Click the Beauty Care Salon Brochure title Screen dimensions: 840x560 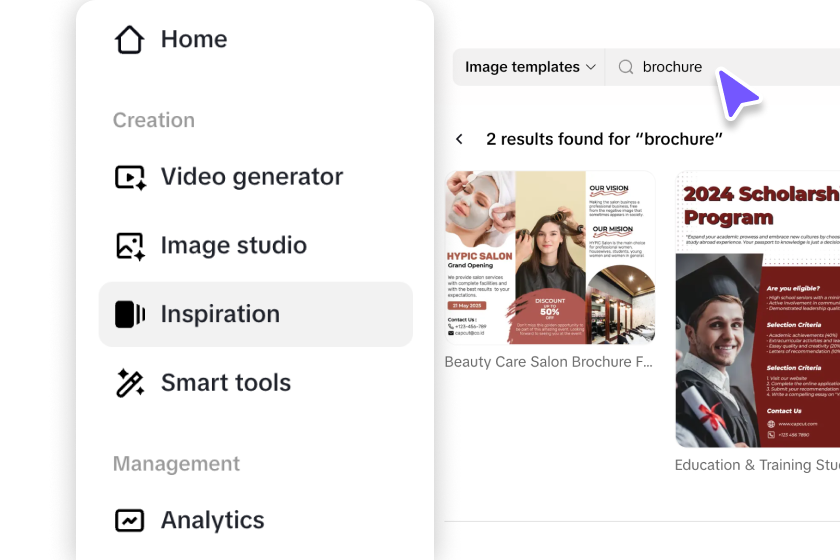(549, 362)
